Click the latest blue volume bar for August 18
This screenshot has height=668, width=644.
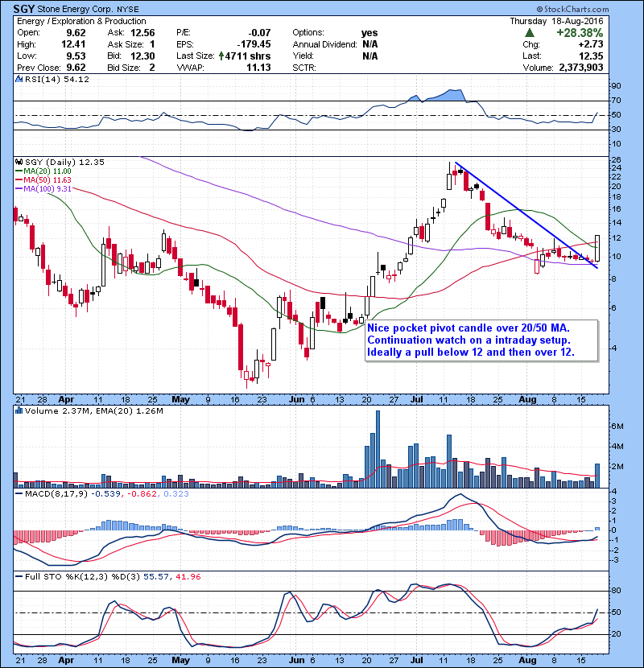tap(597, 476)
